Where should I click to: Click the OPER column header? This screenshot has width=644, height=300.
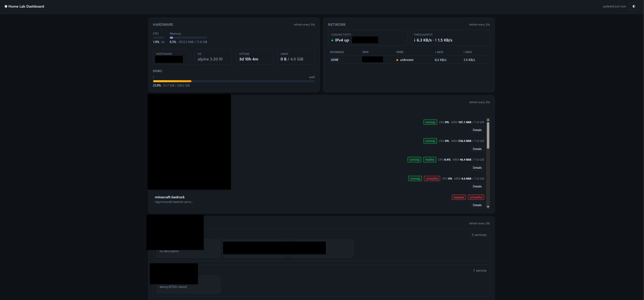click(400, 52)
